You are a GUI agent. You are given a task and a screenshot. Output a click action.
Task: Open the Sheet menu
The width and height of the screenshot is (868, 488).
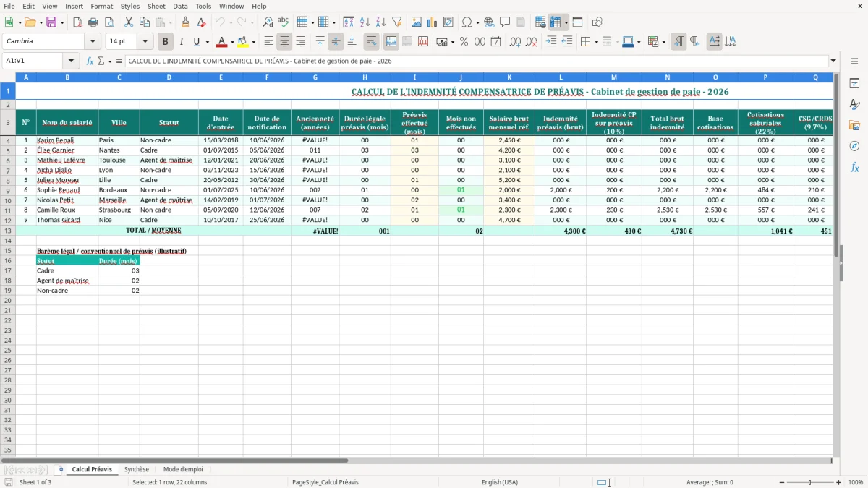(x=156, y=6)
